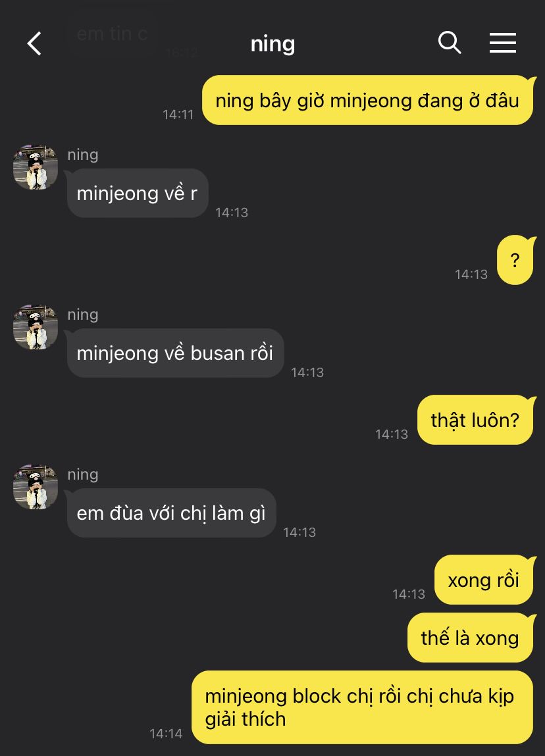Image resolution: width=545 pixels, height=756 pixels.
Task: Tap the 14:11 timestamp of the first message
Action: click(x=178, y=114)
